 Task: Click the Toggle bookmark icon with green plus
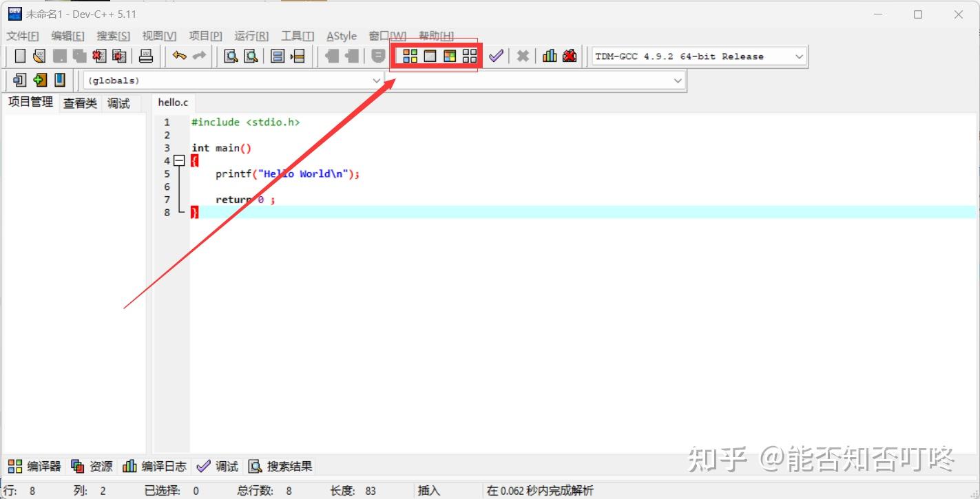(x=40, y=80)
